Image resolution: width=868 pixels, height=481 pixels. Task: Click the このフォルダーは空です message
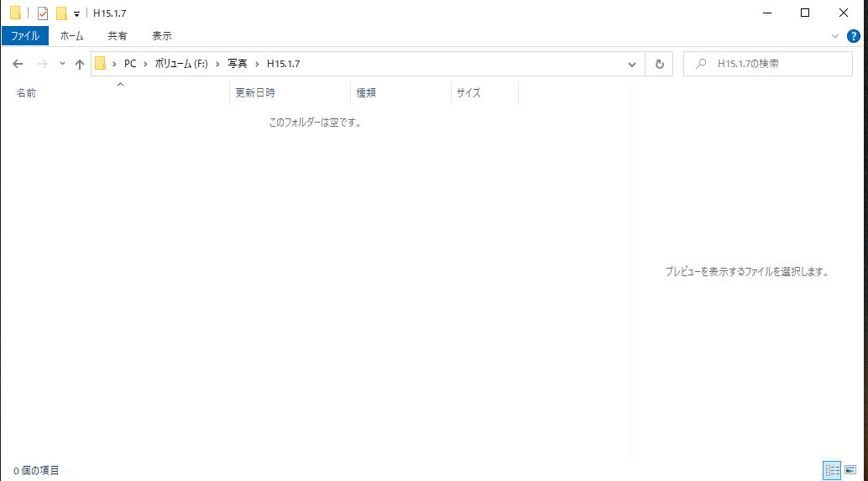click(x=315, y=123)
